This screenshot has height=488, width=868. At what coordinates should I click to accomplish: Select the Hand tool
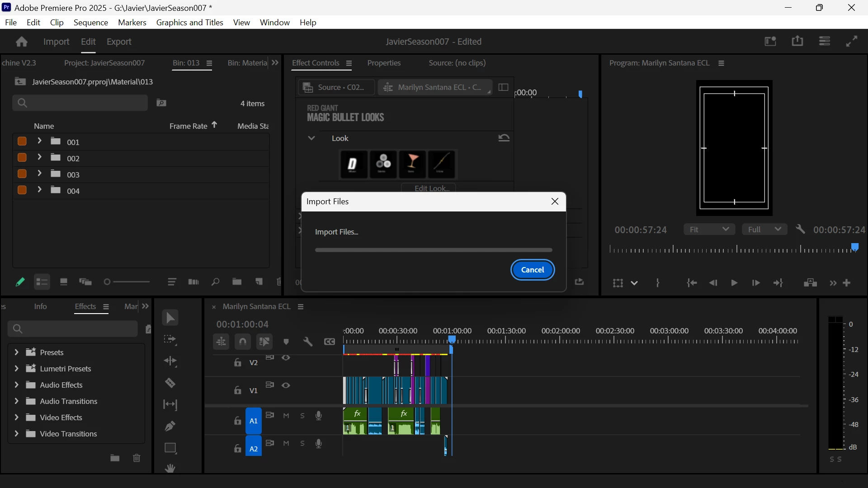tap(170, 469)
